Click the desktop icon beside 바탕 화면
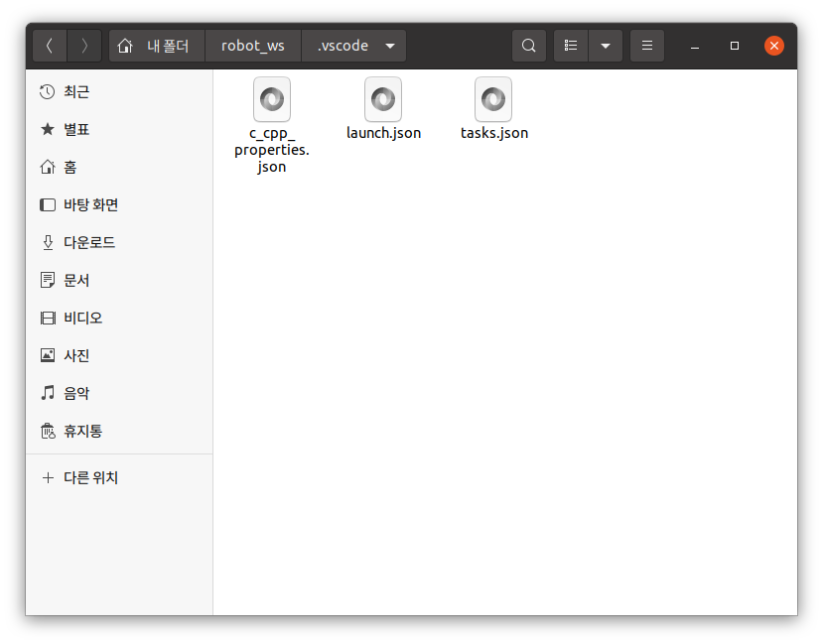The width and height of the screenshot is (823, 644). coord(48,204)
